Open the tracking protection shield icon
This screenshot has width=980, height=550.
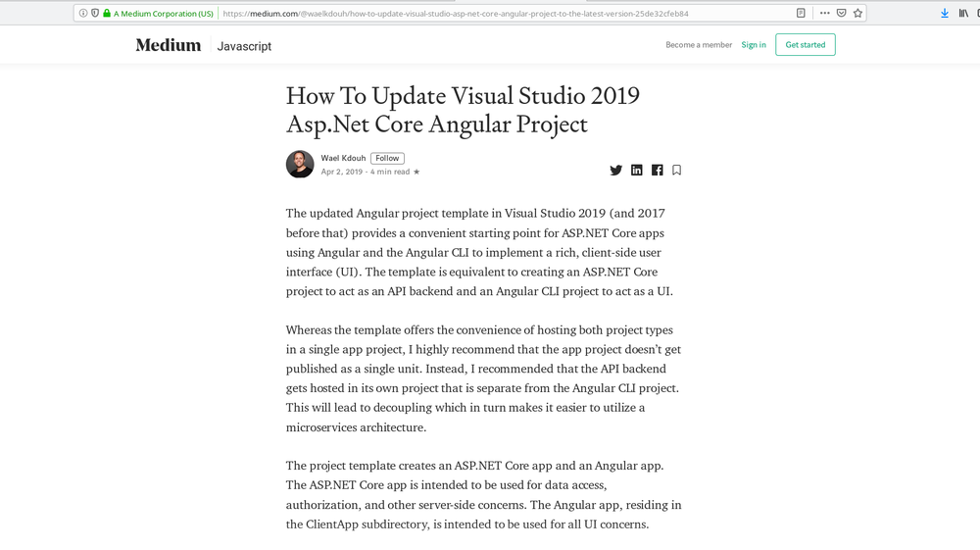[95, 13]
